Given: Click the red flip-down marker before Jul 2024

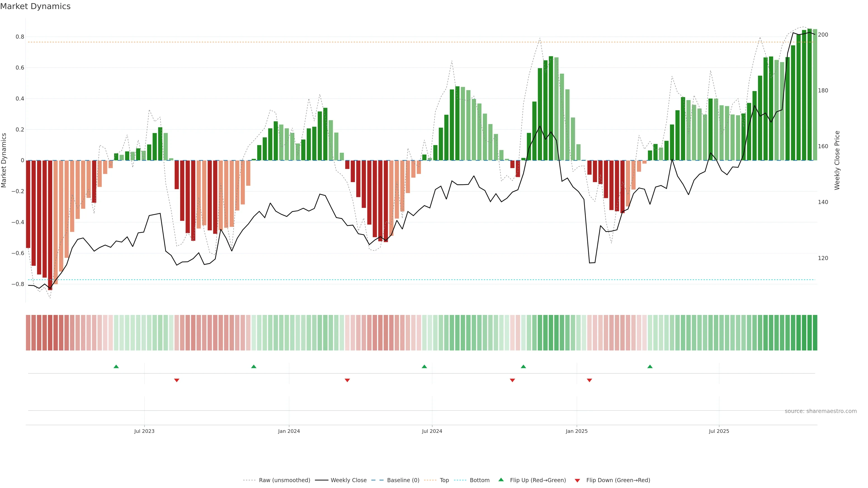Looking at the screenshot, I should click(x=347, y=380).
